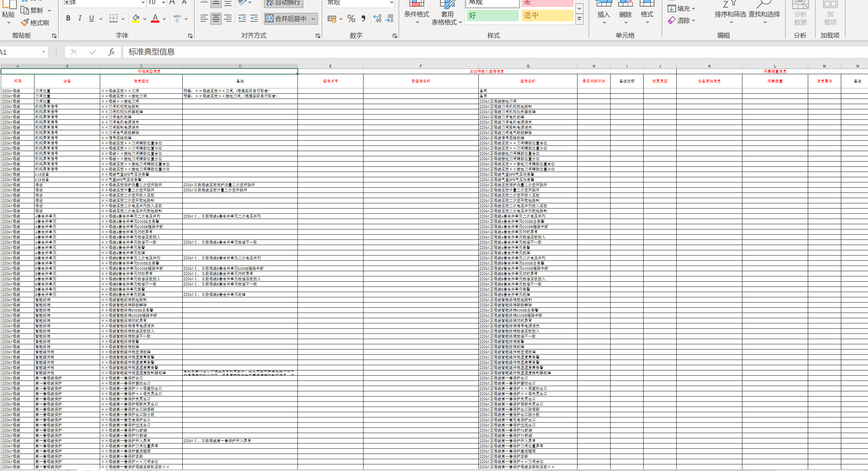868x471 pixels.
Task: Click the increase indent icon
Action: [x=254, y=18]
